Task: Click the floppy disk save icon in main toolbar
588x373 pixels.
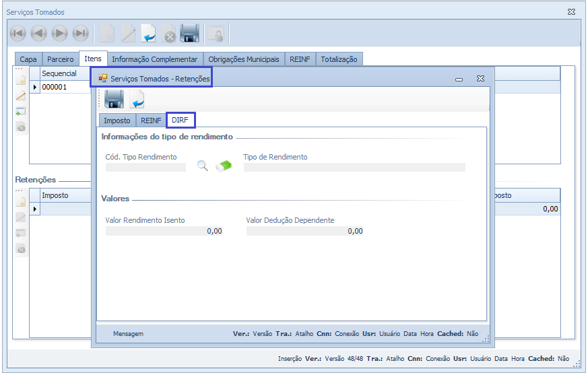Action: pos(189,33)
